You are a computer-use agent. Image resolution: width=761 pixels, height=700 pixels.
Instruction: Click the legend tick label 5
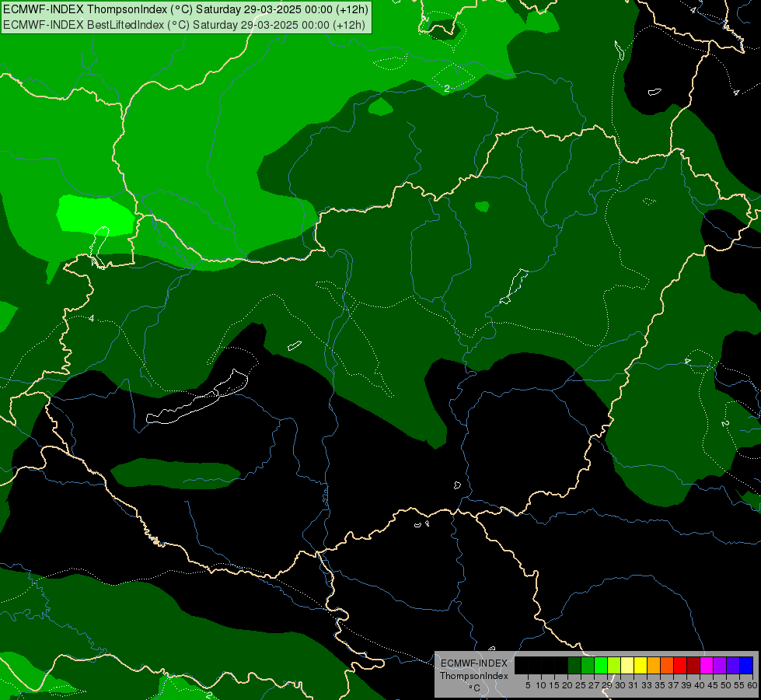(x=528, y=685)
